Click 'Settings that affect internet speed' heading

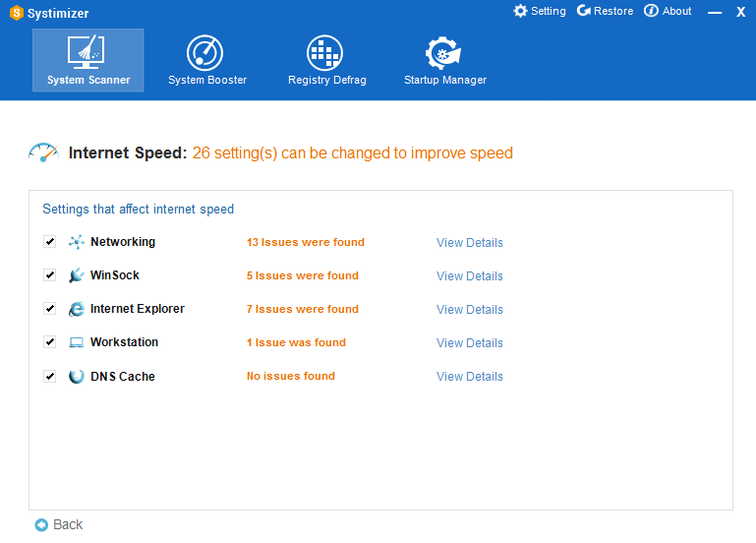pyautogui.click(x=139, y=209)
